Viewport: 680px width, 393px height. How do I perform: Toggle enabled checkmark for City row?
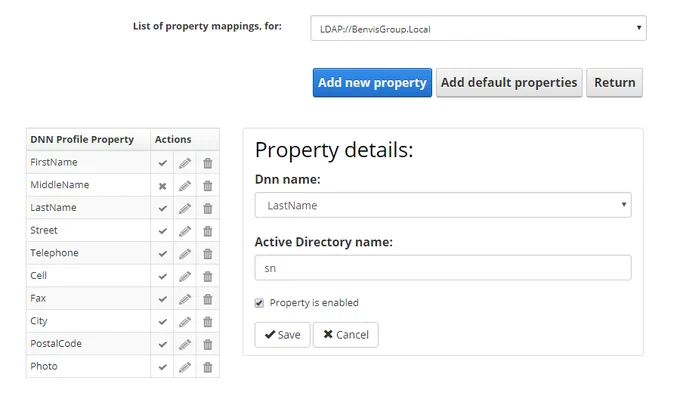coord(163,322)
